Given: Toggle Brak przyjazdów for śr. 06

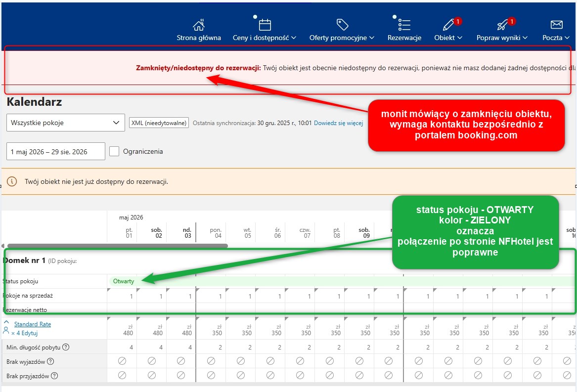Looking at the screenshot, I should [x=270, y=375].
